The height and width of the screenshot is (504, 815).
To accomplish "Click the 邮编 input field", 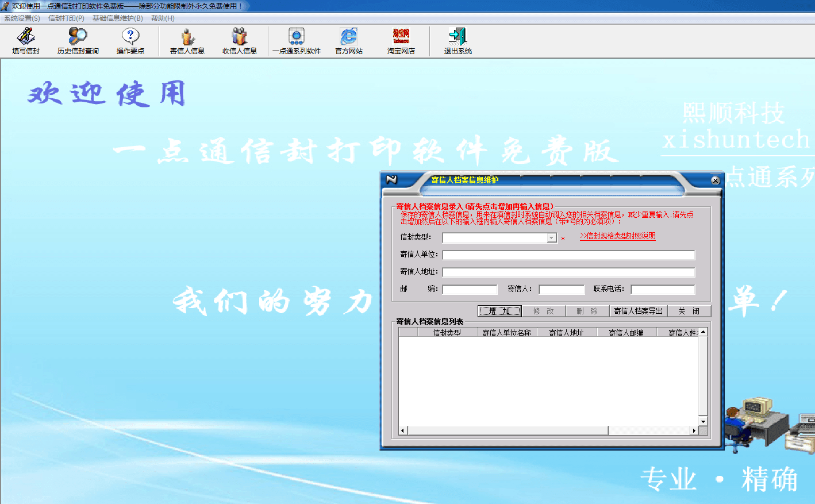I will (470, 290).
